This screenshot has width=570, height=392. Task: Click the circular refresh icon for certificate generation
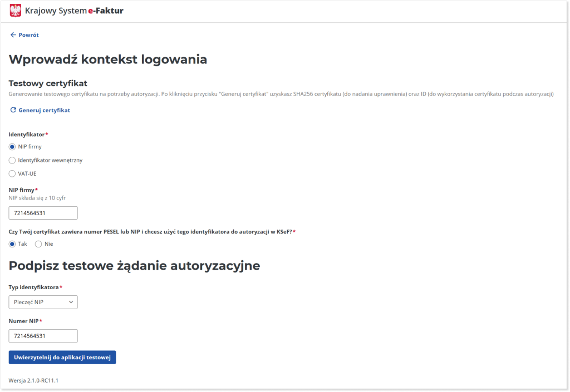tap(13, 110)
